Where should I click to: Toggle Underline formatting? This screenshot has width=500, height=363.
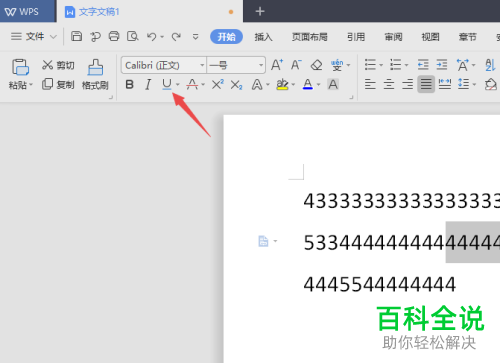click(167, 85)
